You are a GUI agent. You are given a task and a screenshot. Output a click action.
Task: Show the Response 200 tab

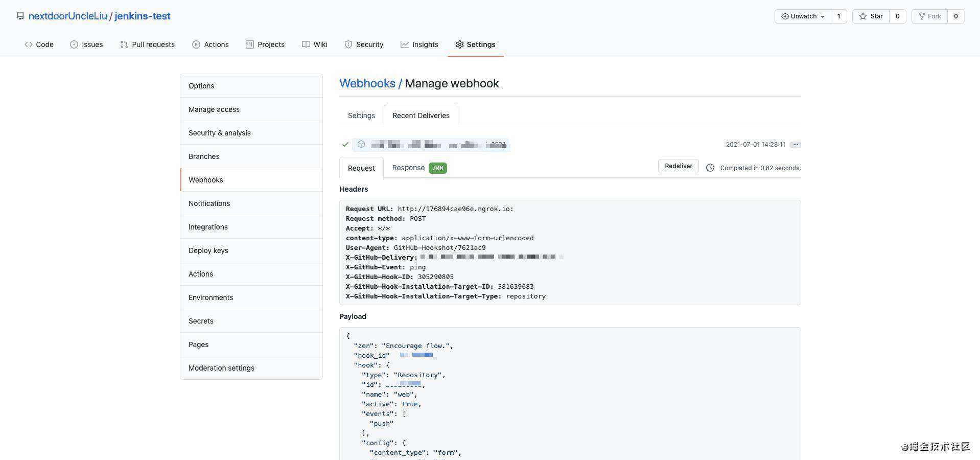click(419, 168)
